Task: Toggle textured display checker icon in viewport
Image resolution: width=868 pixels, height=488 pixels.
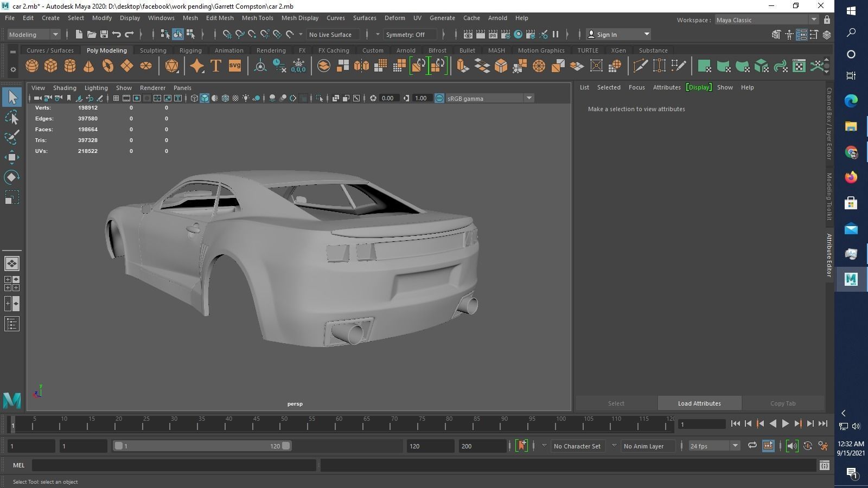Action: 235,98
